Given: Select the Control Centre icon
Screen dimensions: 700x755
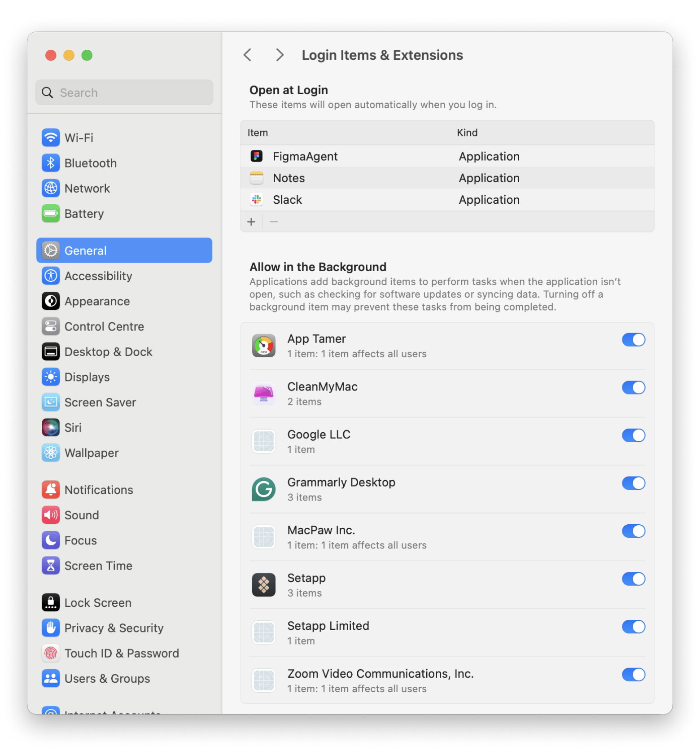Looking at the screenshot, I should click(51, 326).
